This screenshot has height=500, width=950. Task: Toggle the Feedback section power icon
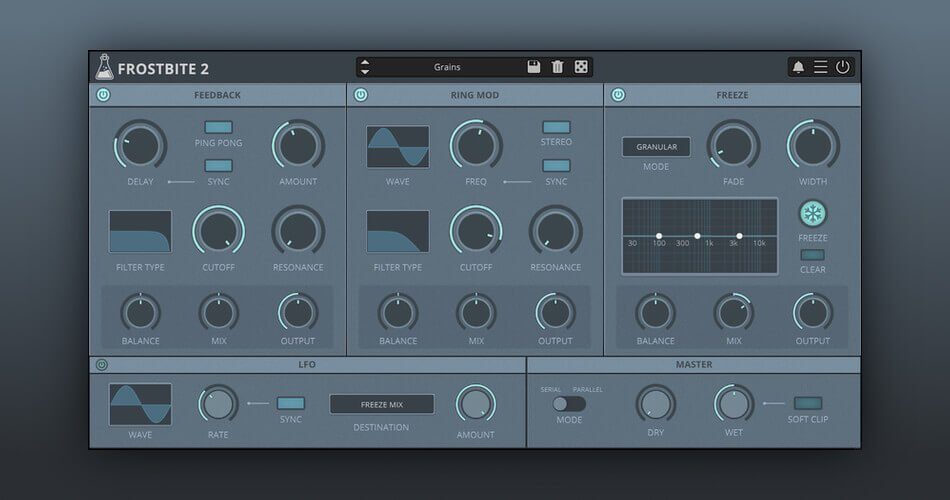(103, 95)
